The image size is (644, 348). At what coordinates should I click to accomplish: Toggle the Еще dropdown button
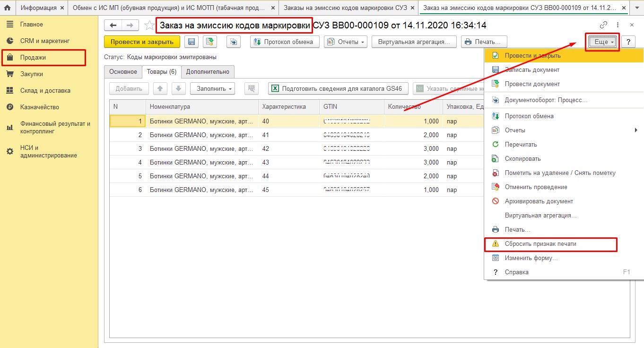pyautogui.click(x=603, y=42)
